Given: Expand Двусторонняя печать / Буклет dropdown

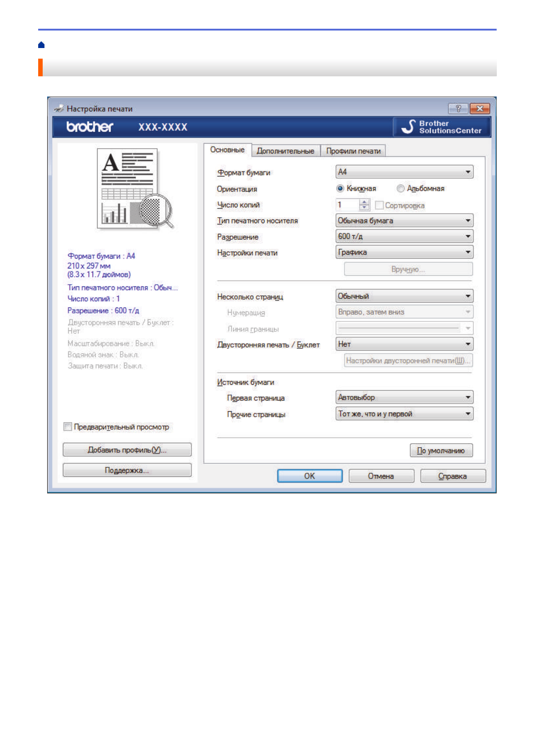Looking at the screenshot, I should point(404,344).
